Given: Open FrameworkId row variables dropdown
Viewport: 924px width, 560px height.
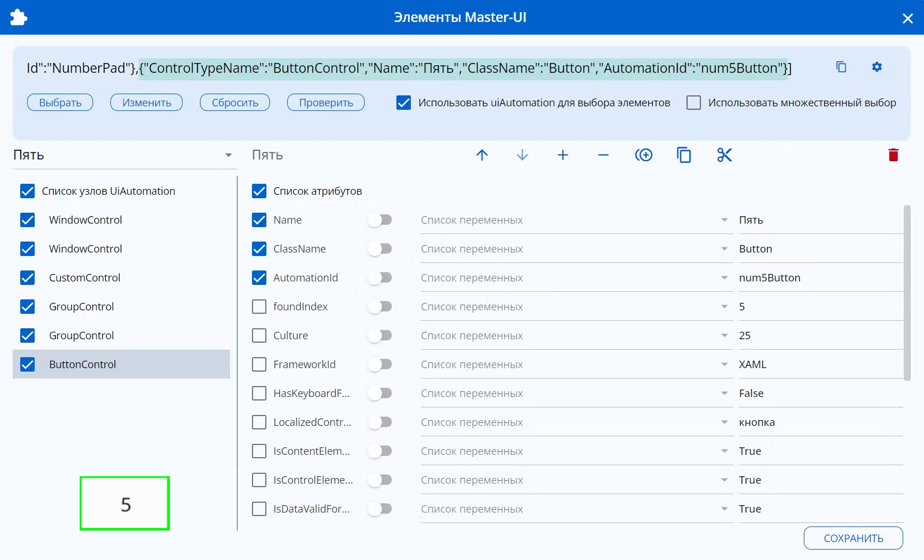Looking at the screenshot, I should point(576,365).
